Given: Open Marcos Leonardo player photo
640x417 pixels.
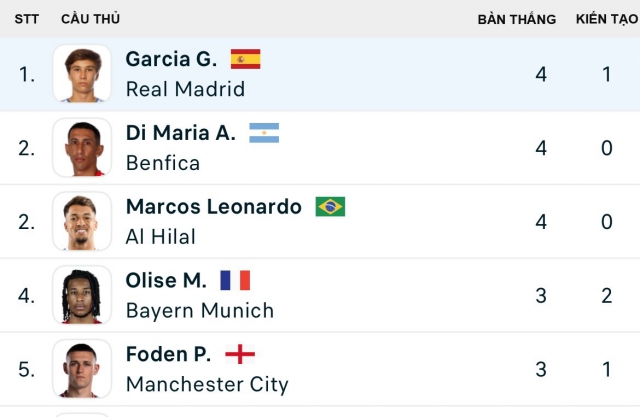Looking at the screenshot, I should (82, 221).
